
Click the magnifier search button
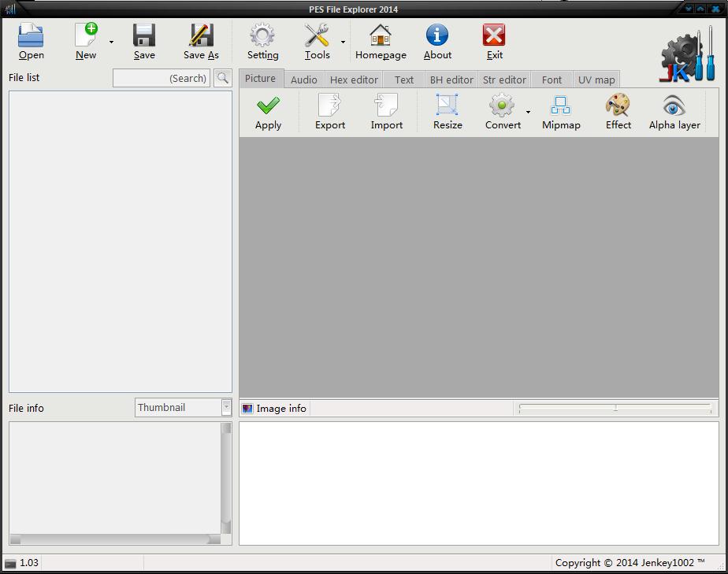[223, 78]
